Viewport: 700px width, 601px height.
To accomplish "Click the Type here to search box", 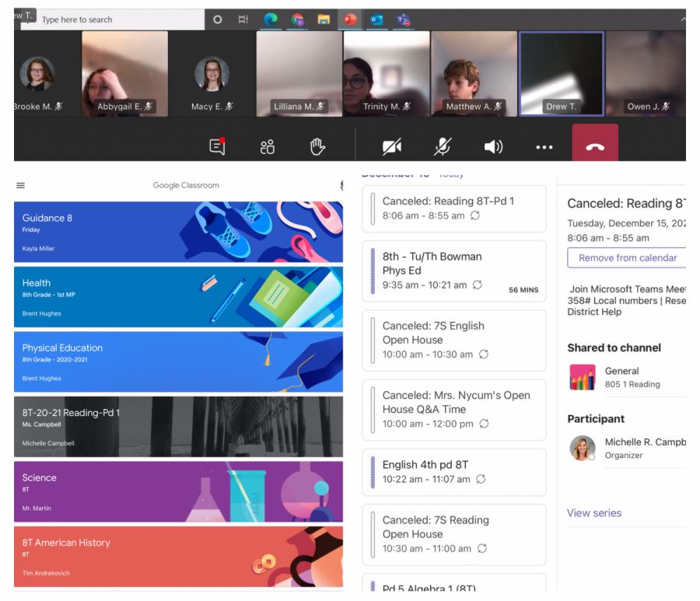I will click(x=113, y=19).
